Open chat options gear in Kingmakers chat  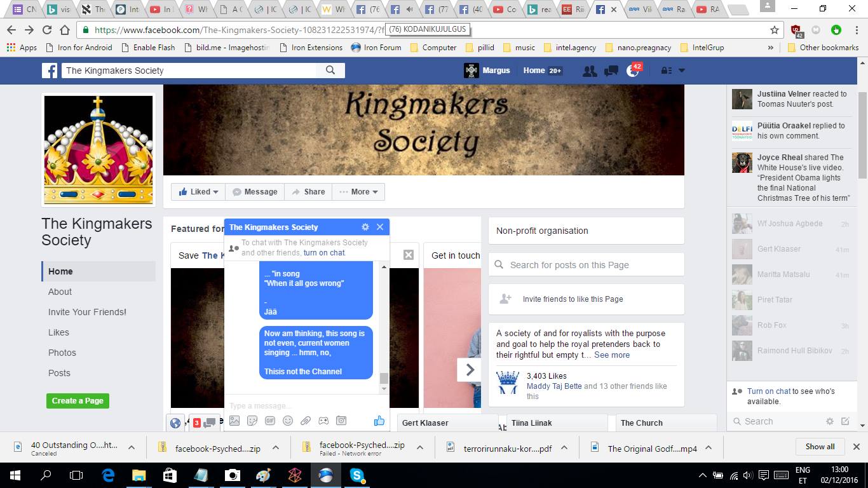point(365,227)
